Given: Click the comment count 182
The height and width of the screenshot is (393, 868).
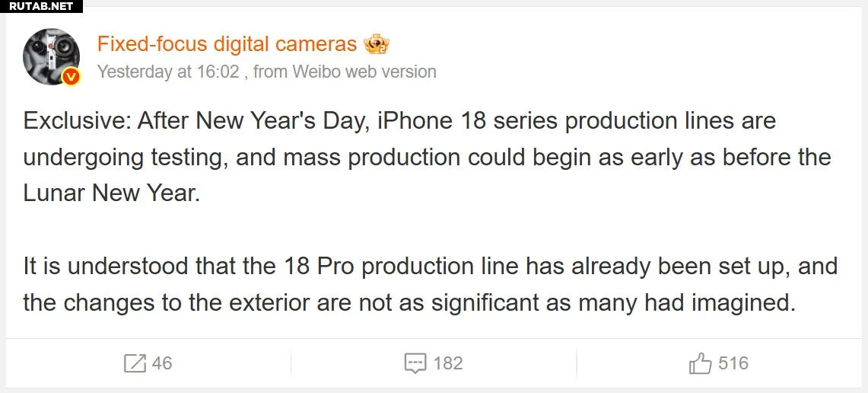Looking at the screenshot, I should click(448, 363).
